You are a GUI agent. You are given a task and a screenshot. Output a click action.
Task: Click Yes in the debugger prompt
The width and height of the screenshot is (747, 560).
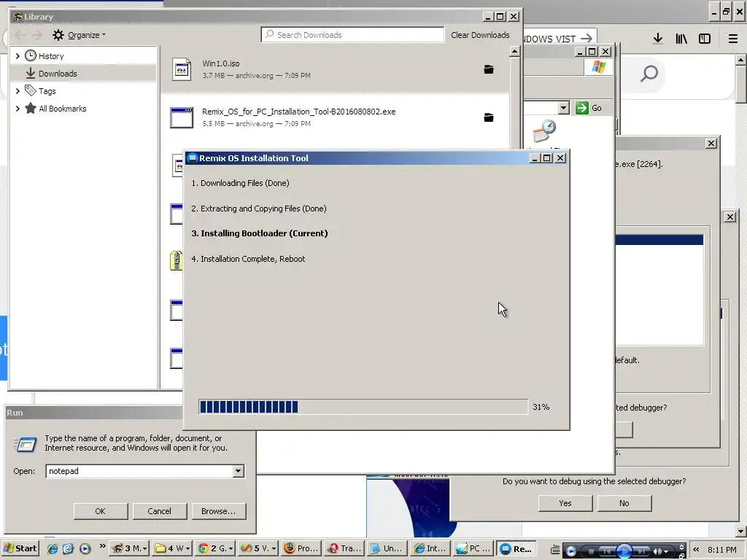click(x=565, y=503)
